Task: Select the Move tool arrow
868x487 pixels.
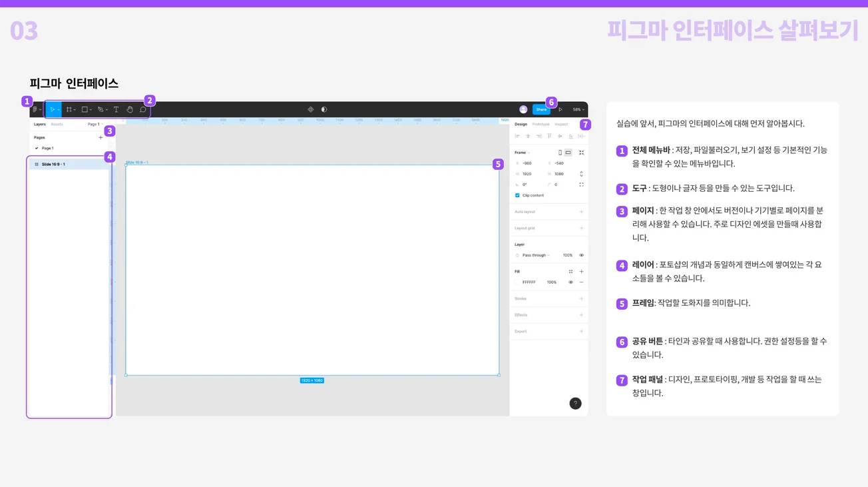Action: pyautogui.click(x=52, y=109)
